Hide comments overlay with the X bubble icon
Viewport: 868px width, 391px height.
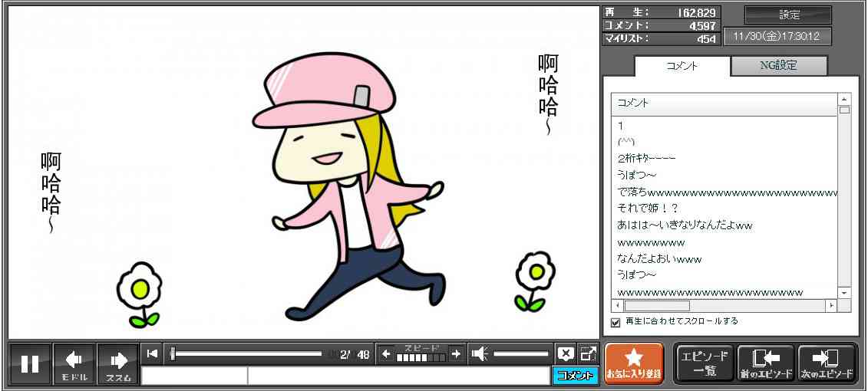coord(566,353)
